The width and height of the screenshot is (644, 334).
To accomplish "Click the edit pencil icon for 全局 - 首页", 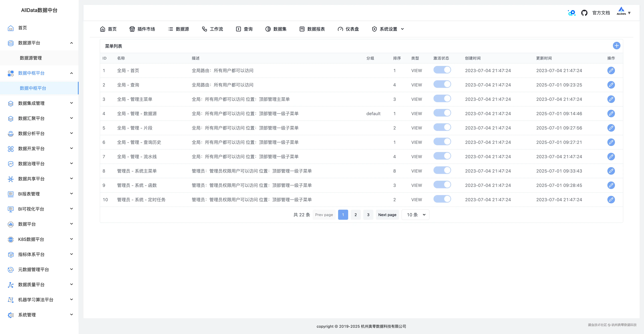I will pyautogui.click(x=611, y=70).
